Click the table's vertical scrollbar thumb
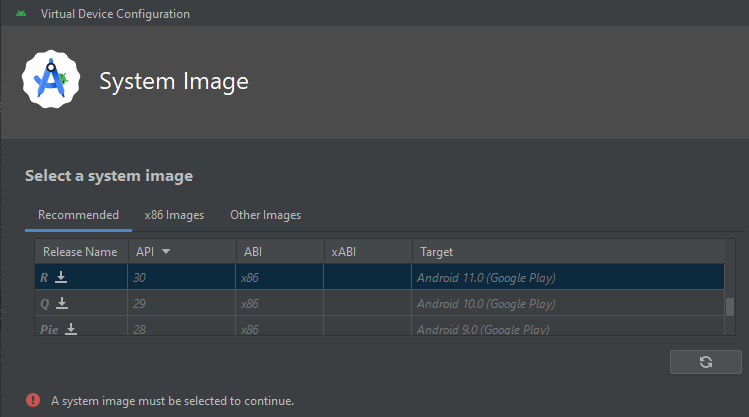Screen dimensions: 749x417 tap(729, 307)
